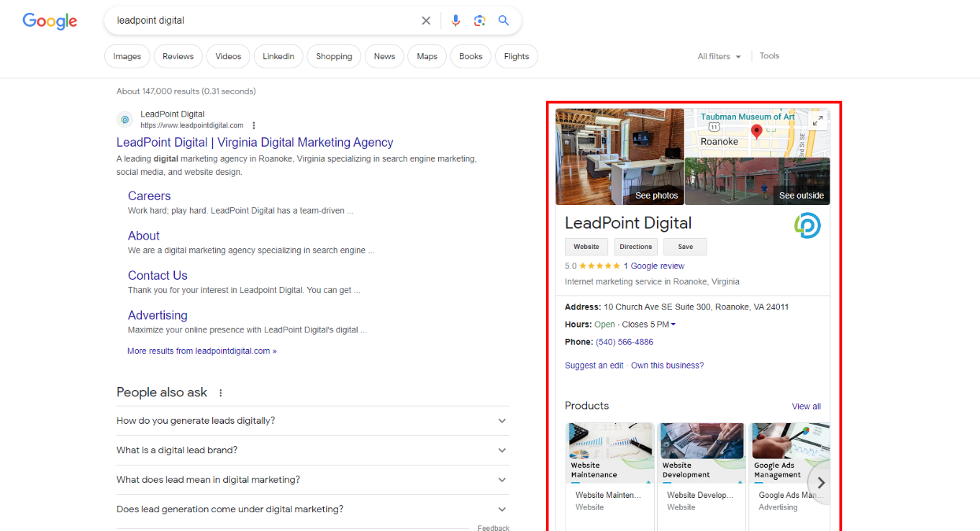
Task: Click the Website button in panel
Action: click(586, 247)
